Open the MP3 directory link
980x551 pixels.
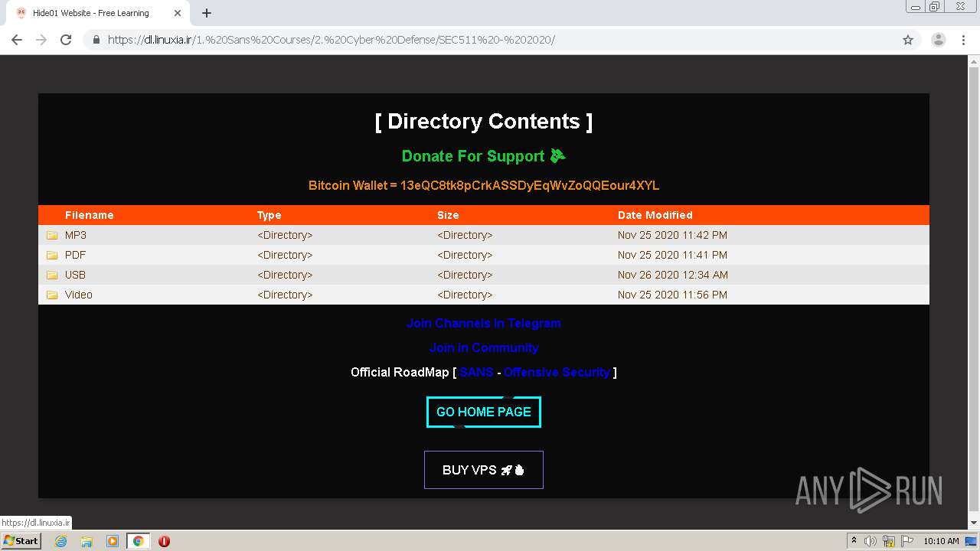(76, 235)
